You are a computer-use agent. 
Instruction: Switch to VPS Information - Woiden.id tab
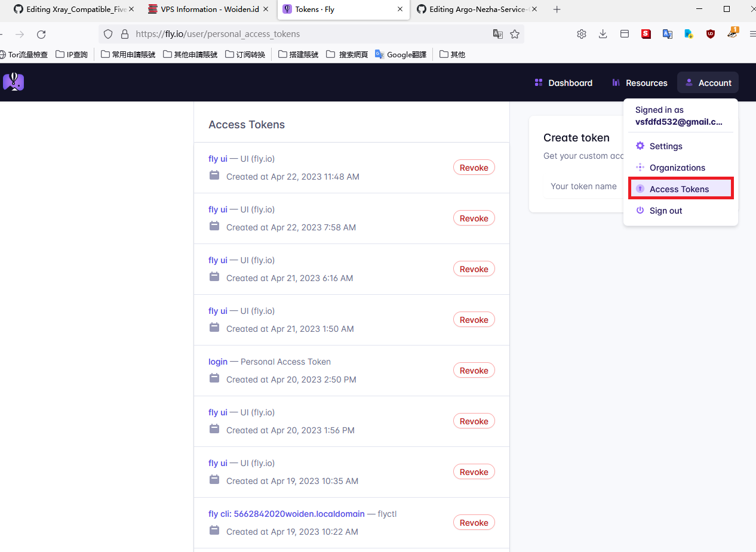(x=209, y=10)
